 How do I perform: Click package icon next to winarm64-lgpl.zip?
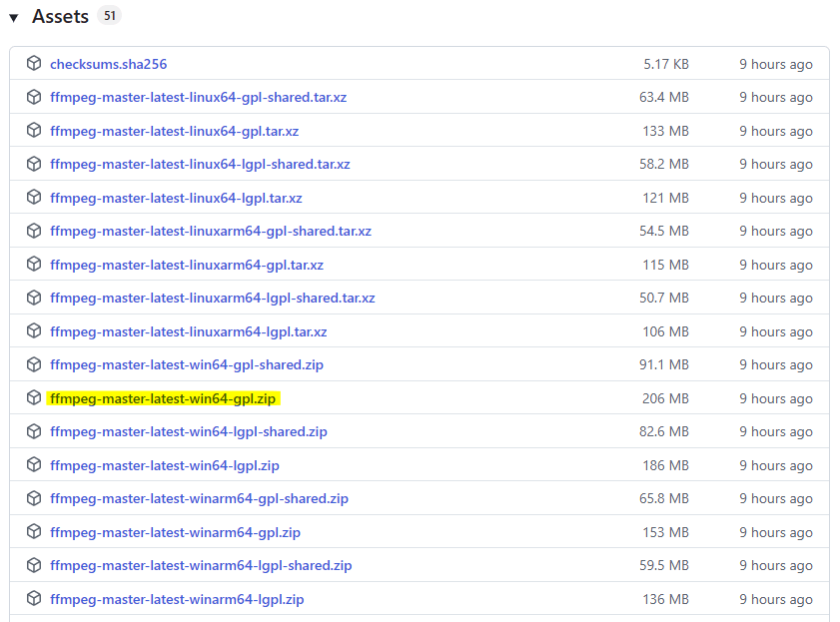(34, 599)
